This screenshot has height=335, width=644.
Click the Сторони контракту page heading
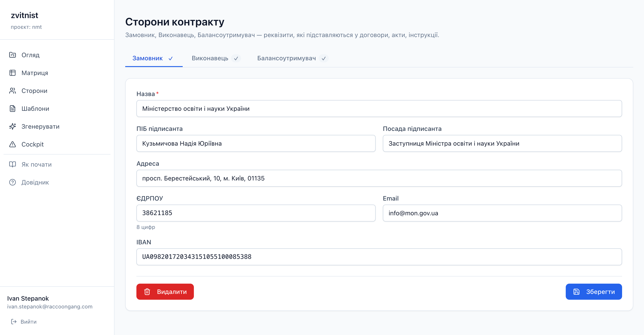(175, 22)
